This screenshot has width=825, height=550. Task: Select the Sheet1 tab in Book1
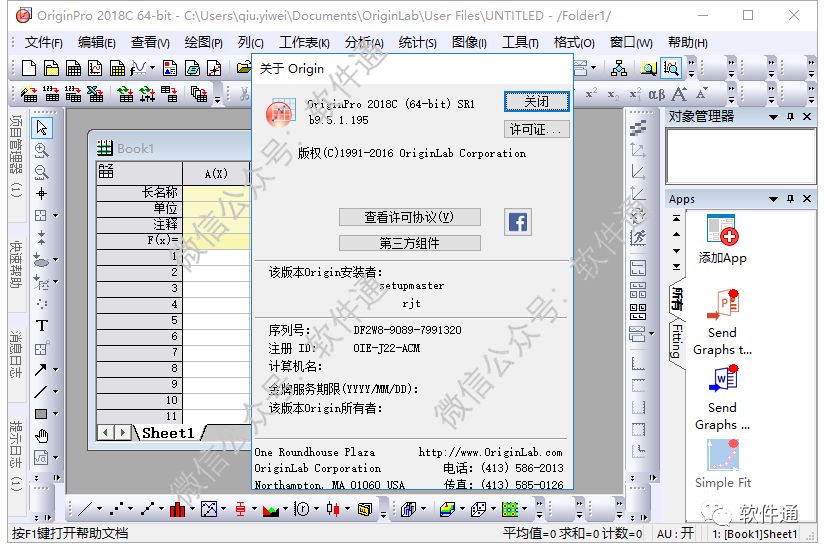point(168,433)
